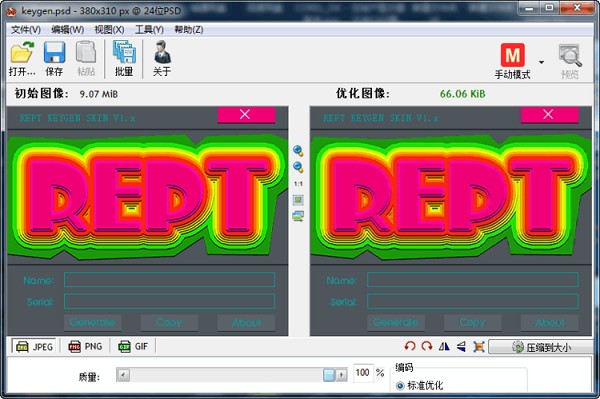Click the 66.06 KiB optimized size text

[462, 94]
